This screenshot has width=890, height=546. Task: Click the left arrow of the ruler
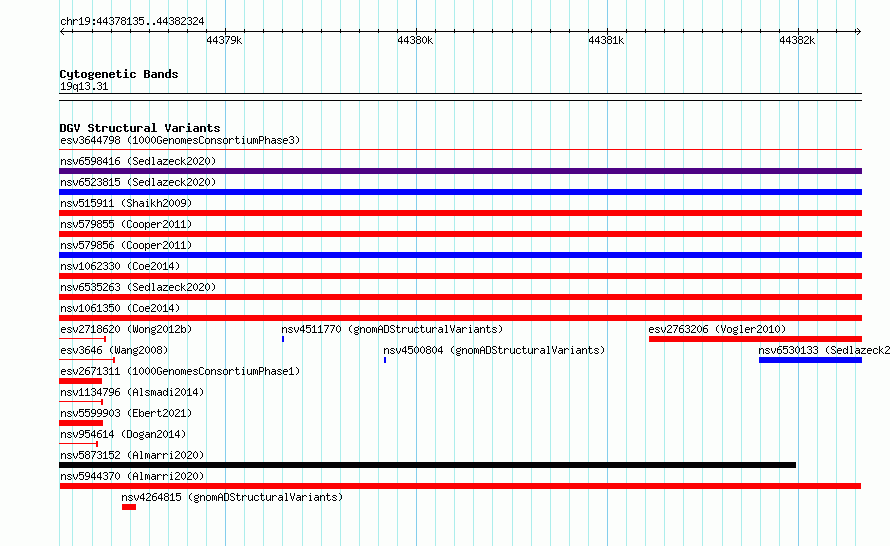62,32
